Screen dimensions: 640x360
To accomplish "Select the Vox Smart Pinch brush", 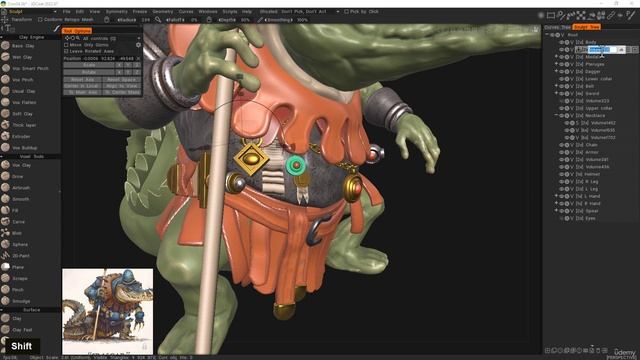I will coord(29,69).
